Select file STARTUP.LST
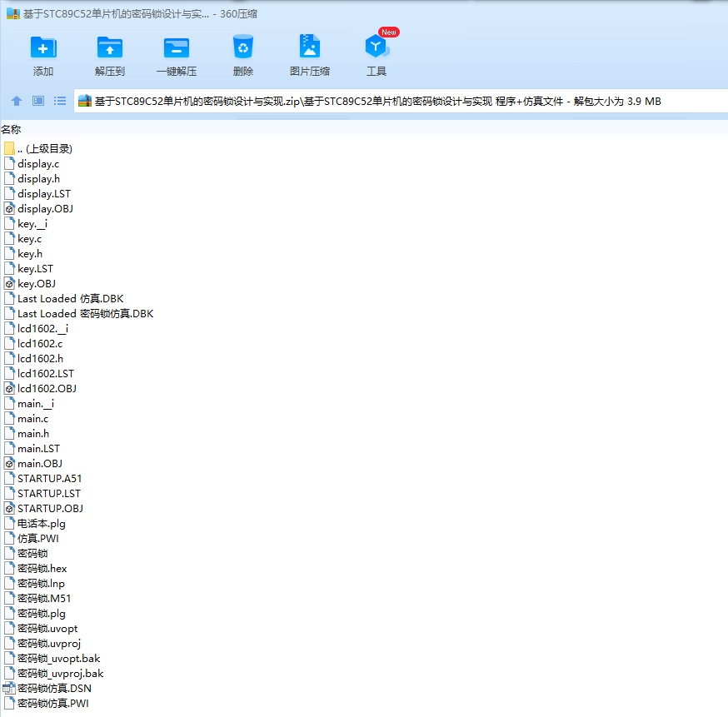Screen dimensions: 728x717 49,493
